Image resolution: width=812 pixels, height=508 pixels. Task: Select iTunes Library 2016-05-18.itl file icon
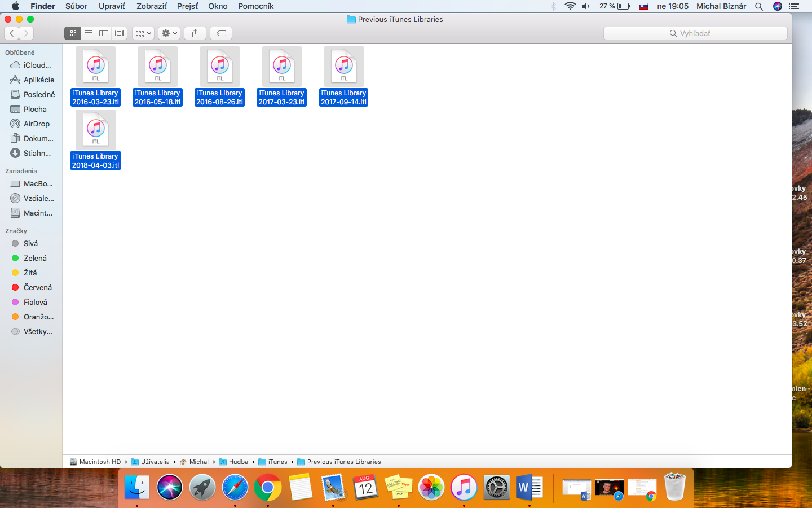(x=158, y=67)
